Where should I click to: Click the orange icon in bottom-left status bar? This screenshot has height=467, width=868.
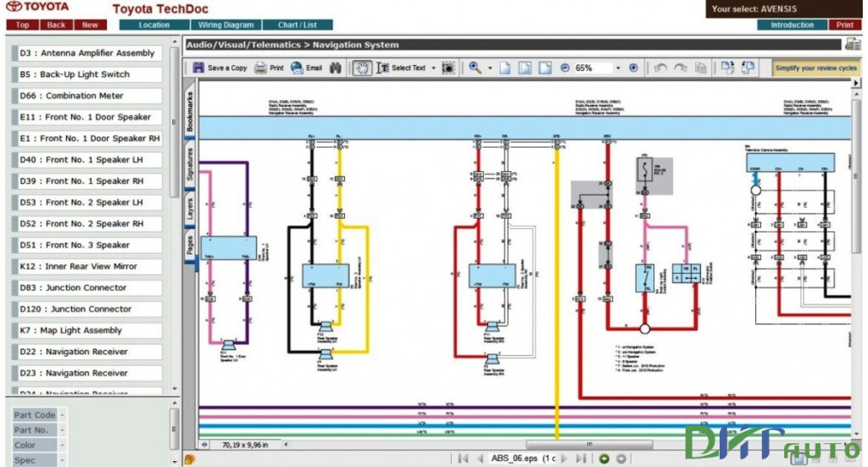[189, 459]
